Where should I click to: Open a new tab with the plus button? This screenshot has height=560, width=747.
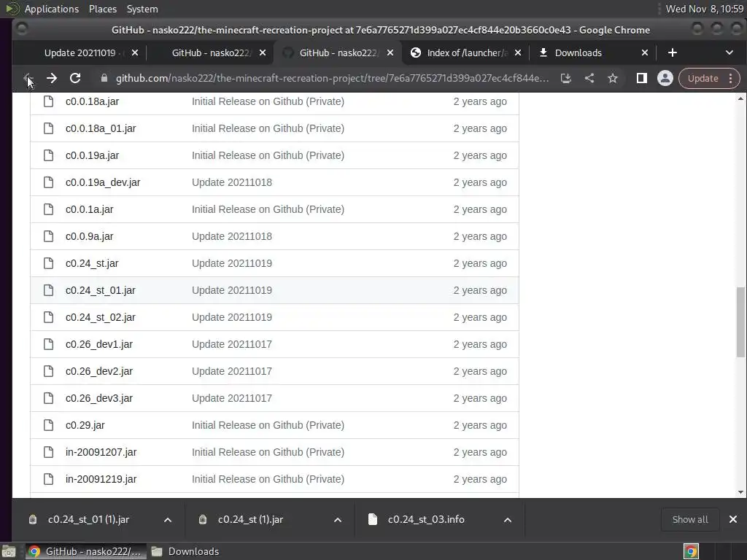(x=672, y=52)
